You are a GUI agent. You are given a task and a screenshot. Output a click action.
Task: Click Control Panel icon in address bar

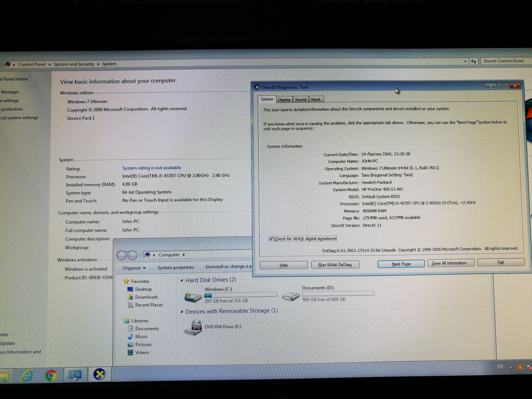[x=7, y=64]
